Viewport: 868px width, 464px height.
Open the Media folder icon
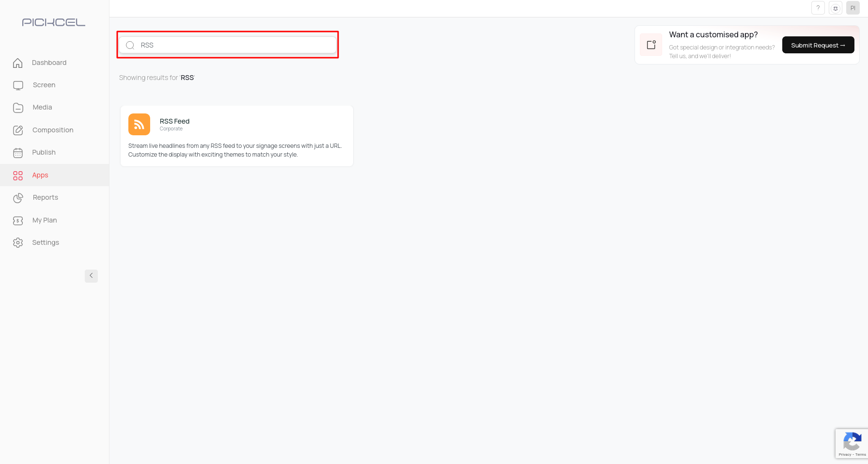(x=18, y=107)
